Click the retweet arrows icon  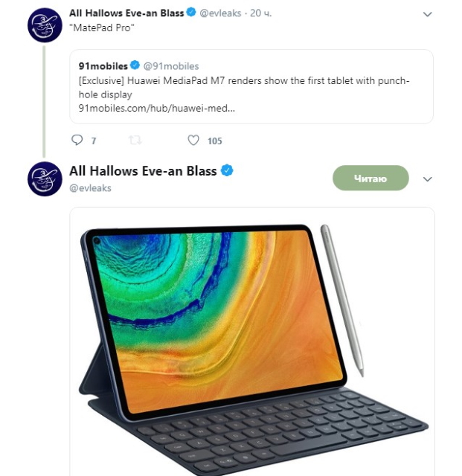point(135,141)
